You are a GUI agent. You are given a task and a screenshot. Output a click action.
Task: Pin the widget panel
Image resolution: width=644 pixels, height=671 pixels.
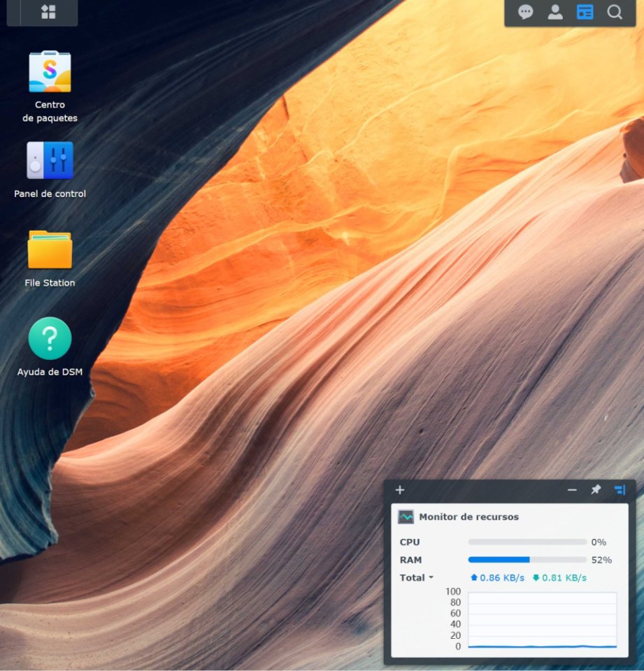[x=596, y=489]
